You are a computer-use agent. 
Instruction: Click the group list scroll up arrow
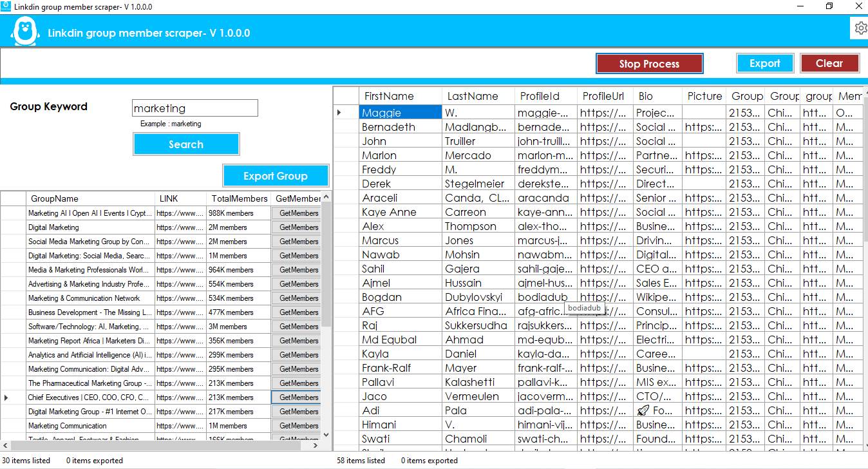pos(326,197)
